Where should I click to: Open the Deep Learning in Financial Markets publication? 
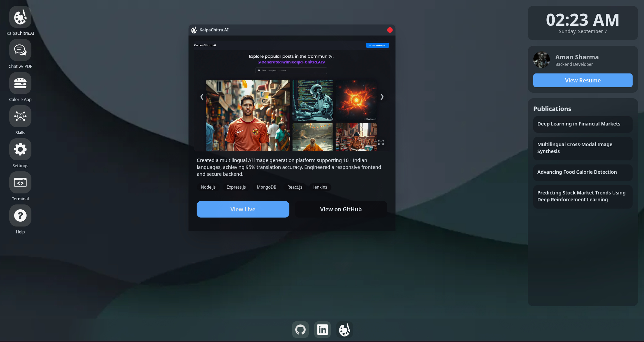click(x=582, y=124)
